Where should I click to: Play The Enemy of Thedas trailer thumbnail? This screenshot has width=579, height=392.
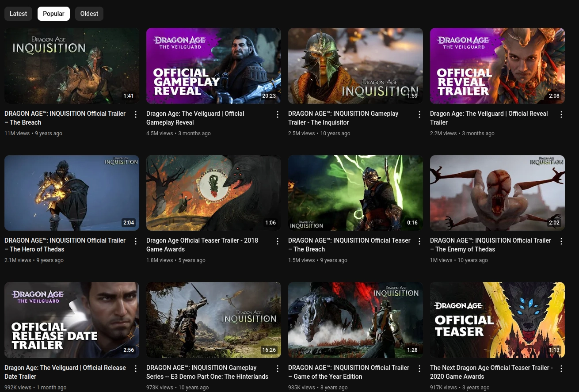point(497,193)
